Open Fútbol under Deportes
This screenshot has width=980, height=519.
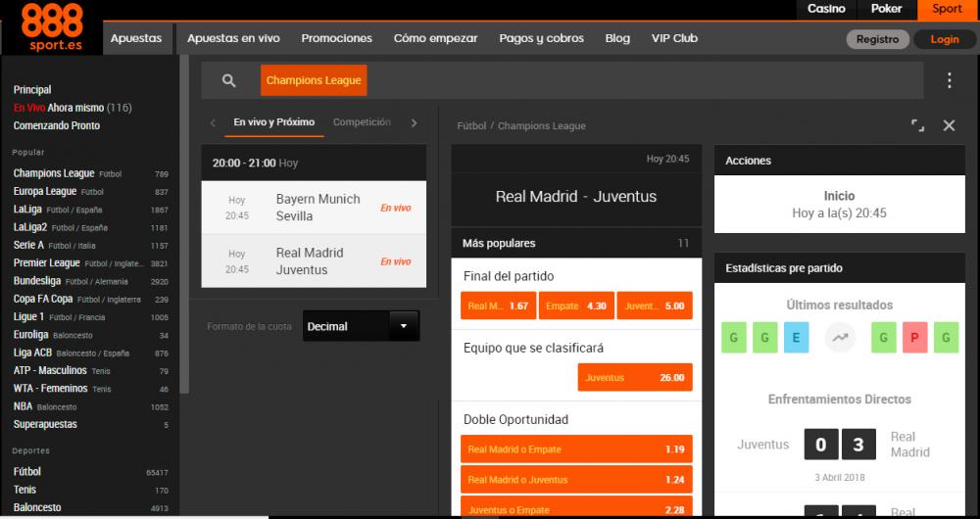point(90,472)
